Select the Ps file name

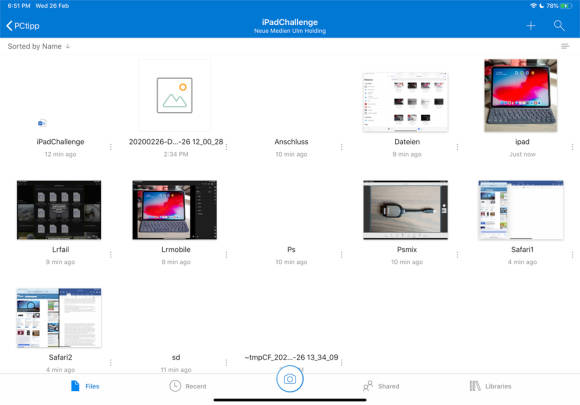click(291, 250)
